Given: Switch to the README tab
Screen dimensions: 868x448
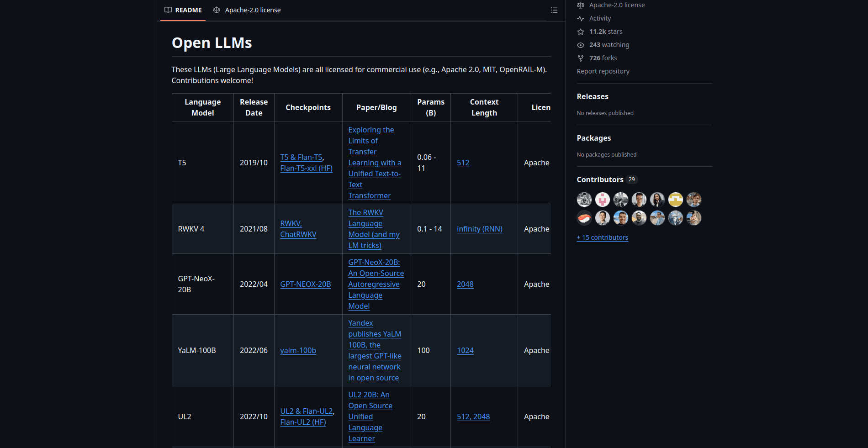Looking at the screenshot, I should click(x=183, y=10).
